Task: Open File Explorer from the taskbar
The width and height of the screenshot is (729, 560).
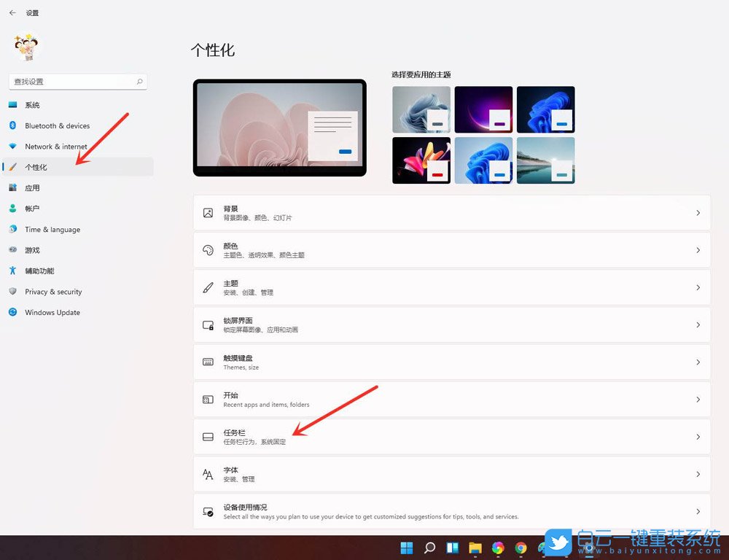Action: coord(475,548)
